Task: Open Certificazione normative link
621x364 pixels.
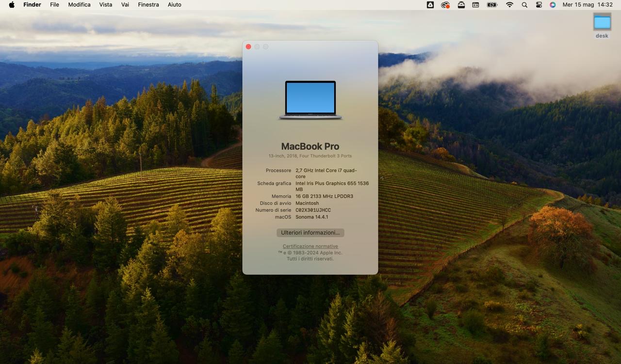Action: click(310, 246)
